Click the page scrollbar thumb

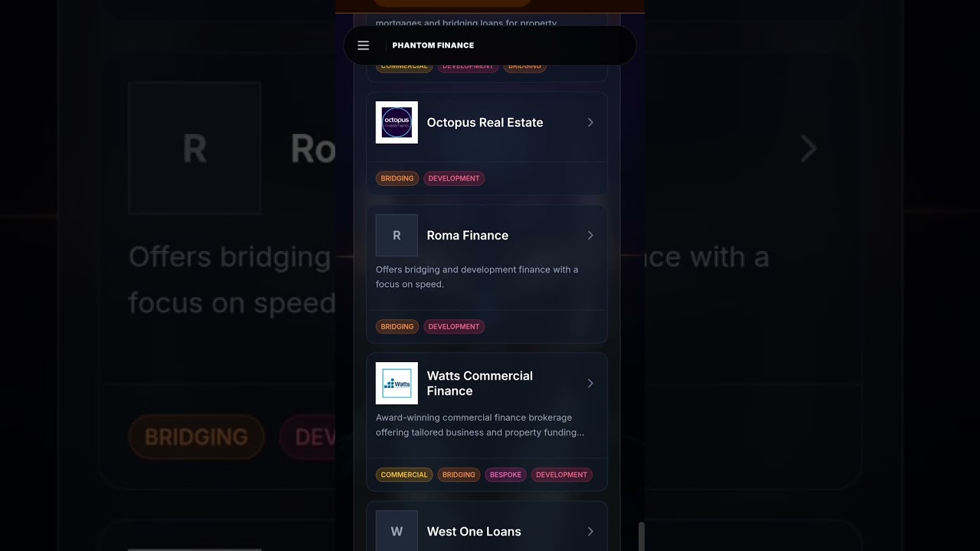point(642,536)
